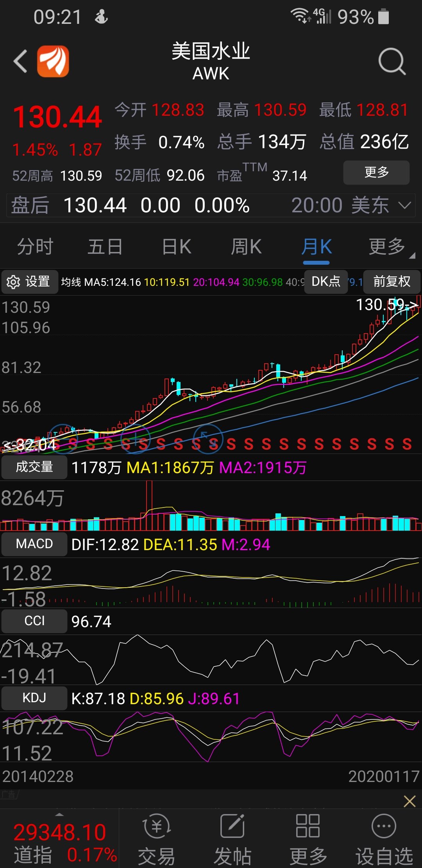The image size is (422, 868).
Task: Tap the 4G signal indicator
Action: [322, 16]
